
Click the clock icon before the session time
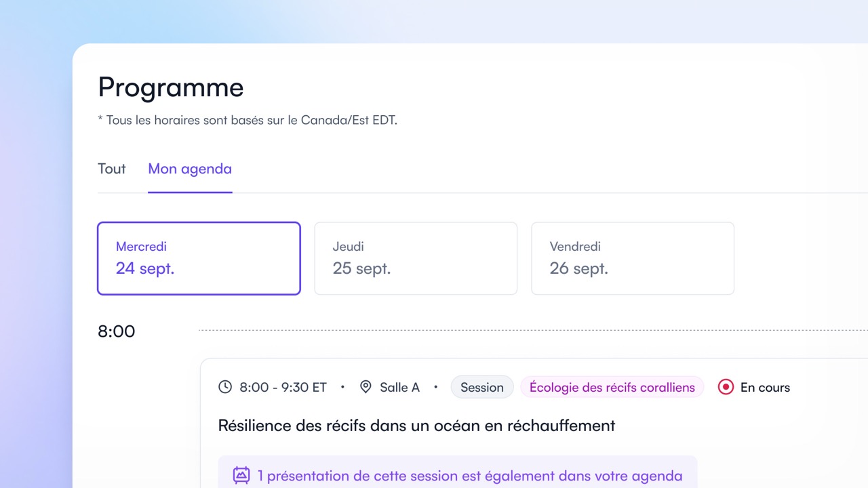coord(224,386)
